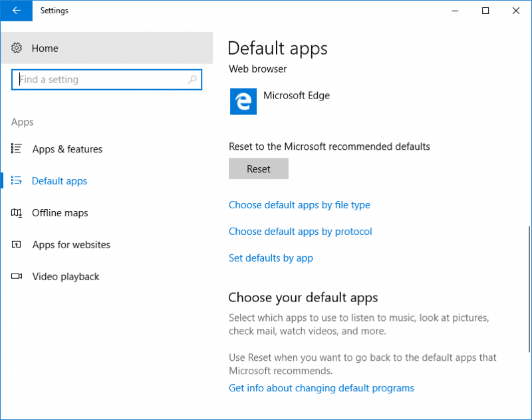Click the Apps for websites icon
Screen dimensions: 532x420
pyautogui.click(x=16, y=244)
